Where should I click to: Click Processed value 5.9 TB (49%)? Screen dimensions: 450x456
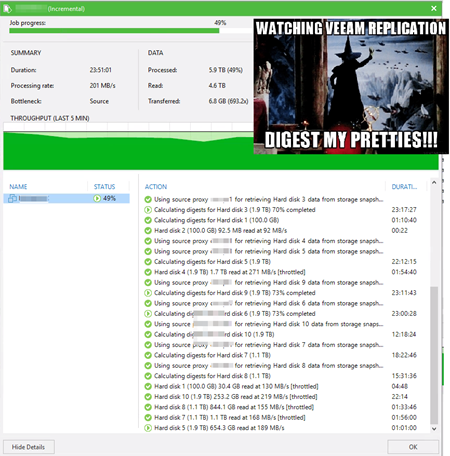[x=226, y=70]
